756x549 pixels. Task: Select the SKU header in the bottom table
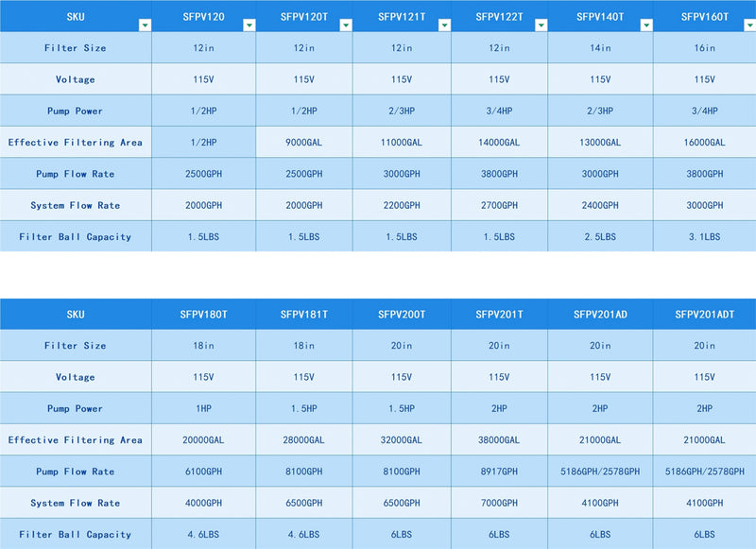pos(76,315)
